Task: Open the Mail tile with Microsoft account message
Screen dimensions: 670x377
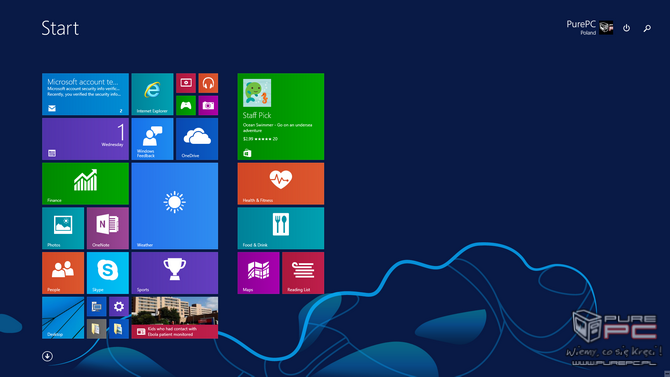Action: point(85,94)
